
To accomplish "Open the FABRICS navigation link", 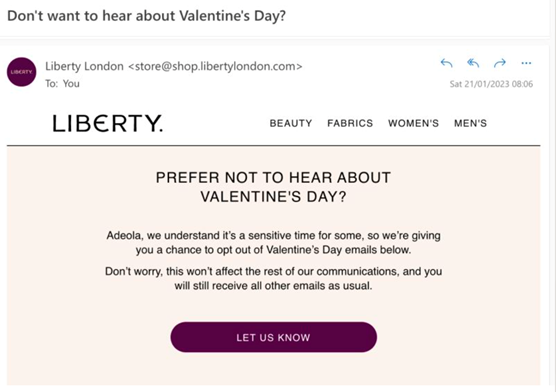I will coord(350,123).
